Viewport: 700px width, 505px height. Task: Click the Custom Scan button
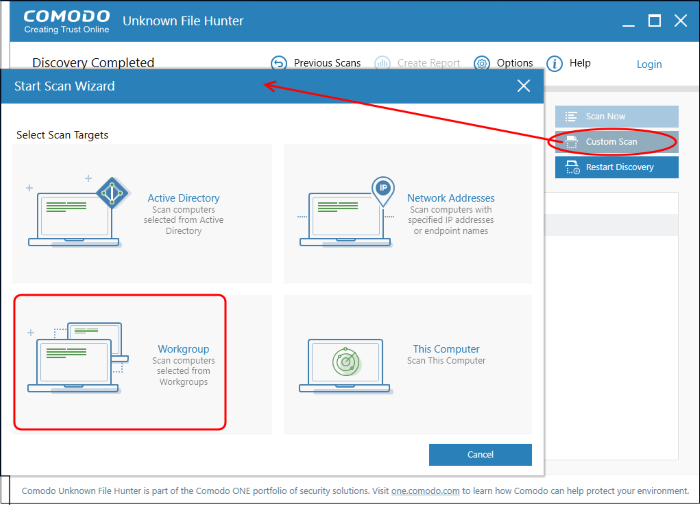pyautogui.click(x=617, y=142)
